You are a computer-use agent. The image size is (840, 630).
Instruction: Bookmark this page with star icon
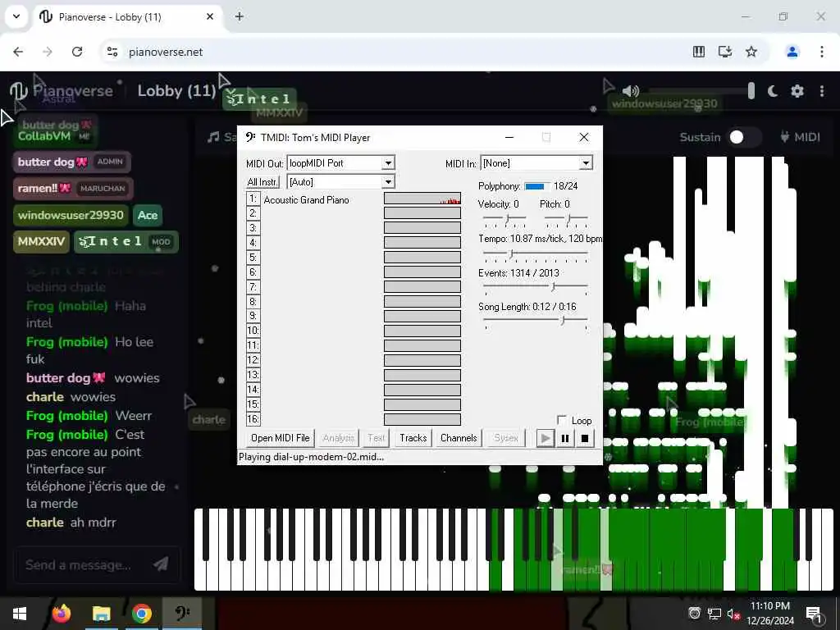[x=751, y=52]
